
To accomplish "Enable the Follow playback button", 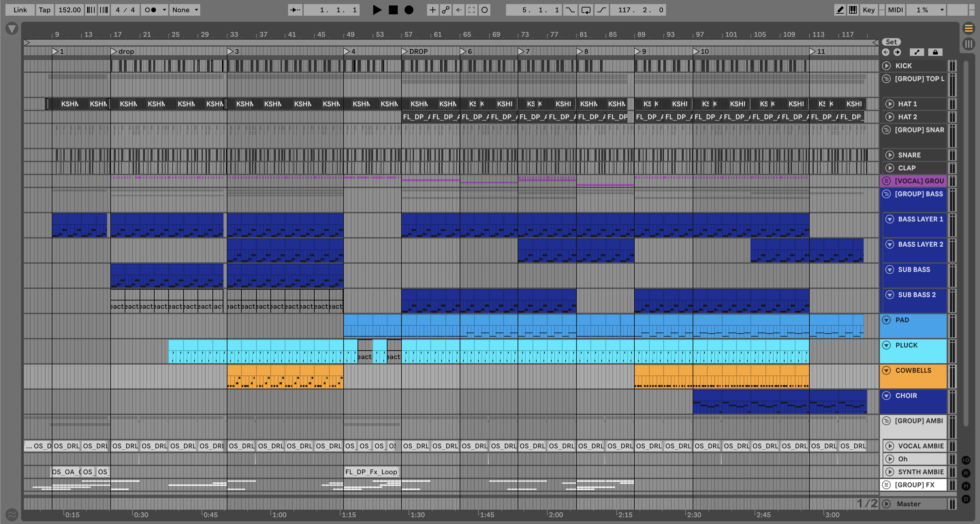I will click(295, 10).
